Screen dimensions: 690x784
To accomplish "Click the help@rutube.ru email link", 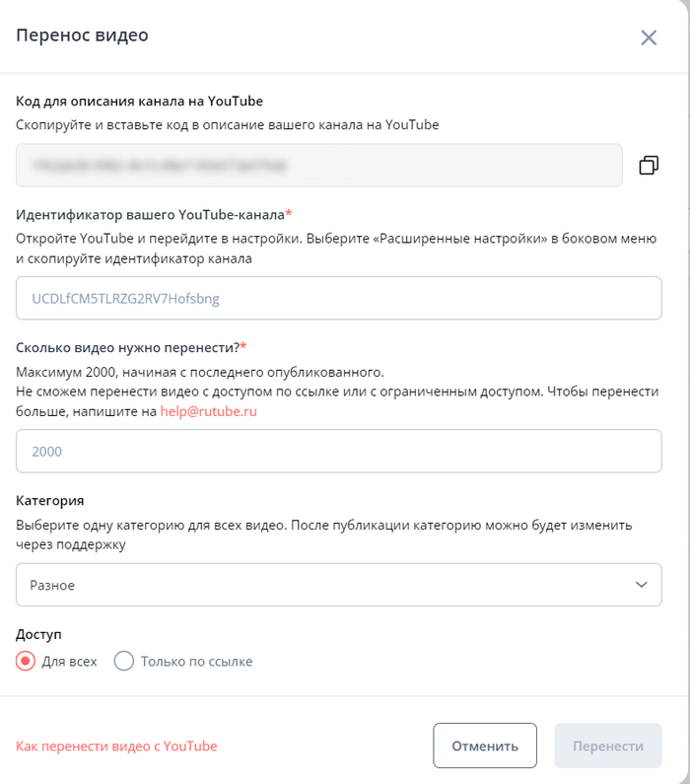I will pos(208,411).
